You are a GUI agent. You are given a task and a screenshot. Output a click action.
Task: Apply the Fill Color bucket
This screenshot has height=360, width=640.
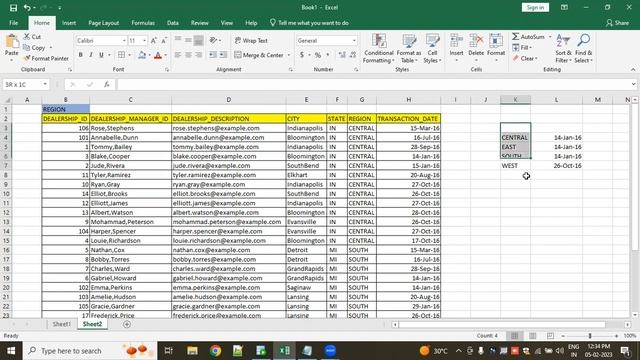[x=142, y=55]
